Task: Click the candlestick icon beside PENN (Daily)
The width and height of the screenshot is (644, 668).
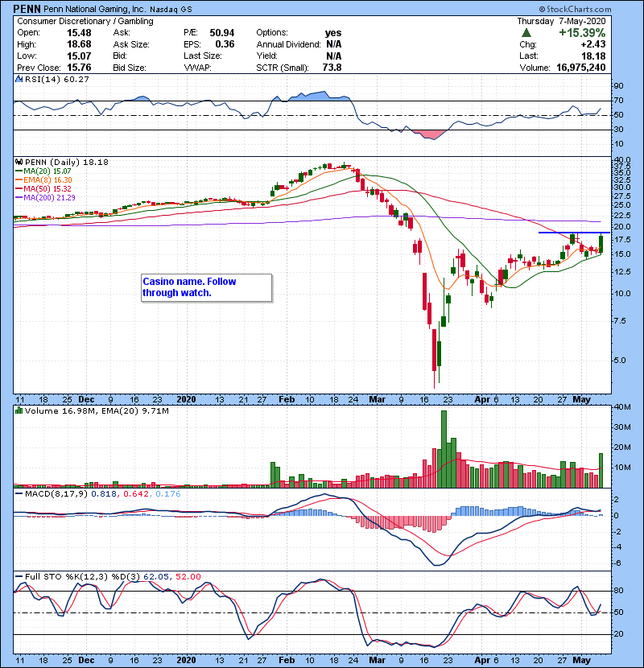Action: coord(19,162)
